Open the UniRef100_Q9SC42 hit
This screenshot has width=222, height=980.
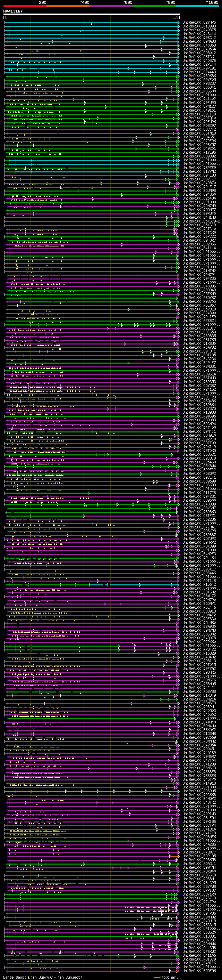coord(199,38)
